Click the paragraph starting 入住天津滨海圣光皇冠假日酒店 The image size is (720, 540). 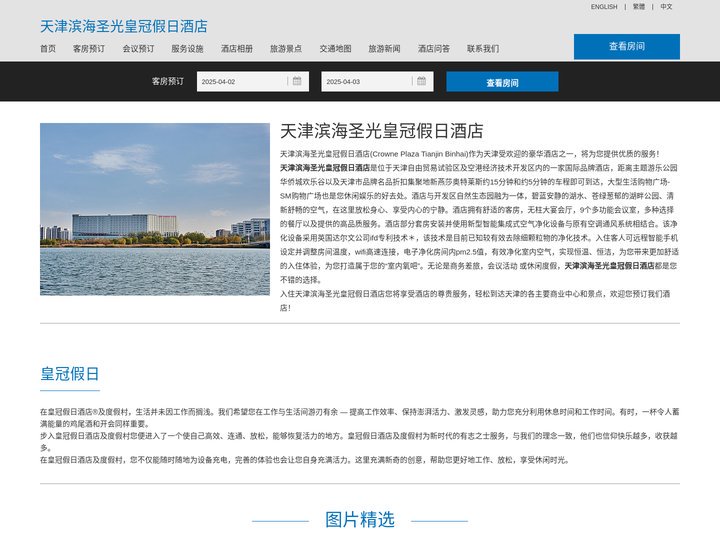[475, 301]
